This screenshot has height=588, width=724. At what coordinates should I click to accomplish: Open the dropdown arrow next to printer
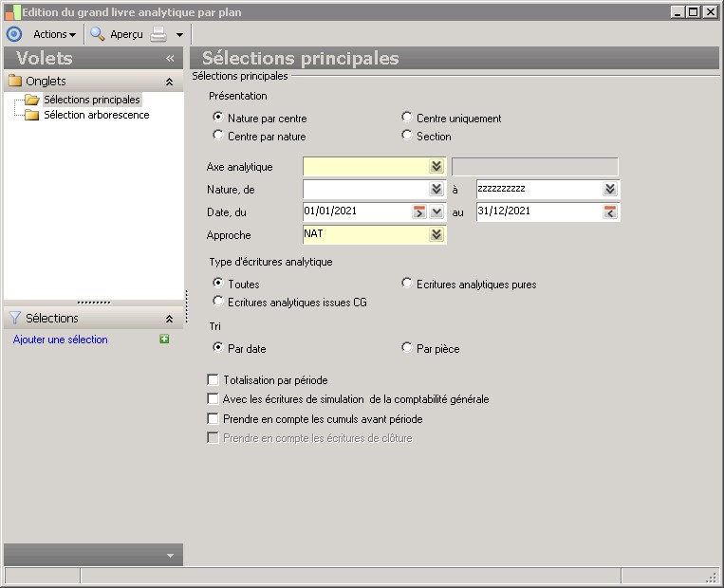[x=179, y=35]
